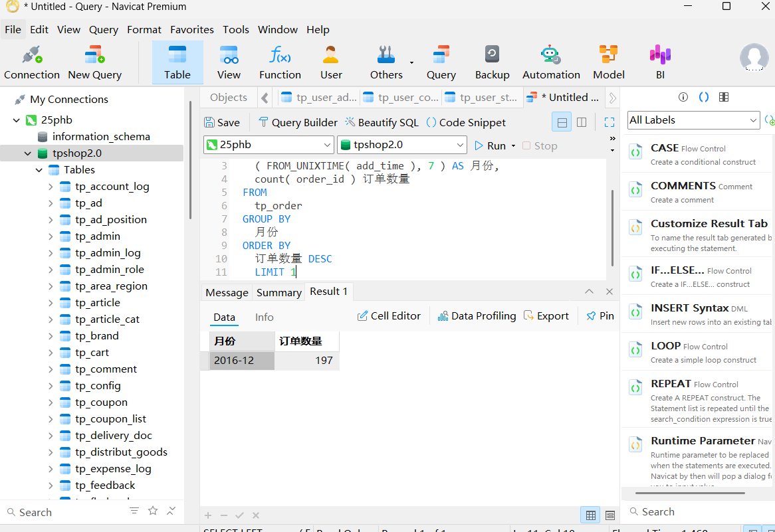Export the result data
This screenshot has width=775, height=532.
click(x=546, y=316)
